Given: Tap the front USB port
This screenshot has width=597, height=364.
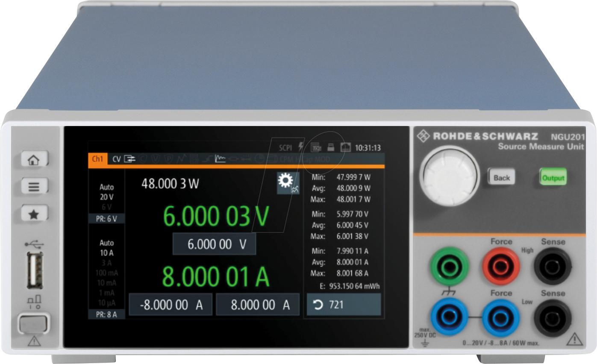Looking at the screenshot, I should (x=35, y=270).
